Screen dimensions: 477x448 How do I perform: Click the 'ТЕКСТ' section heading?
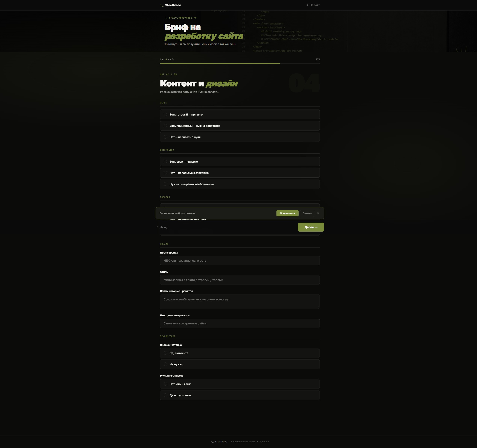(x=163, y=103)
